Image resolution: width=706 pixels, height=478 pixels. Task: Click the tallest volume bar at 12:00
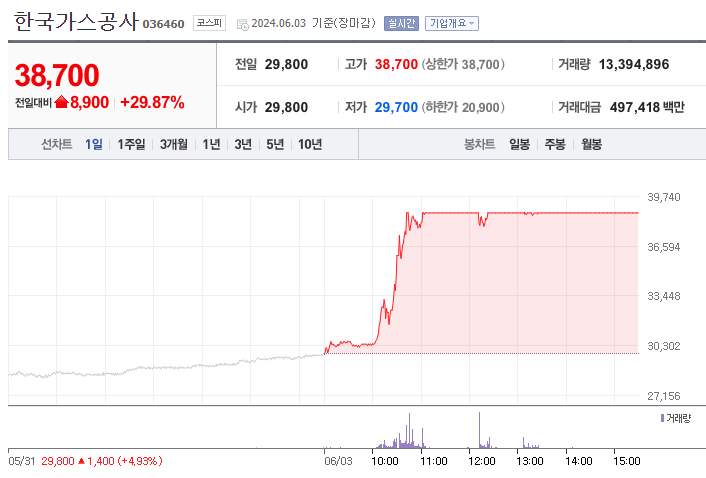coord(480,430)
